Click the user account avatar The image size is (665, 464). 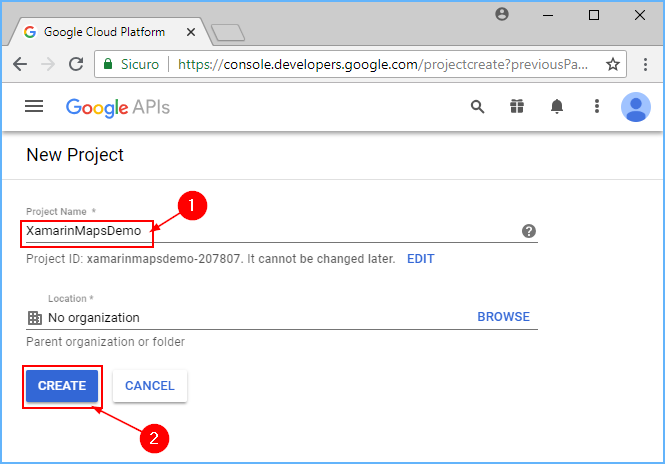tap(635, 106)
